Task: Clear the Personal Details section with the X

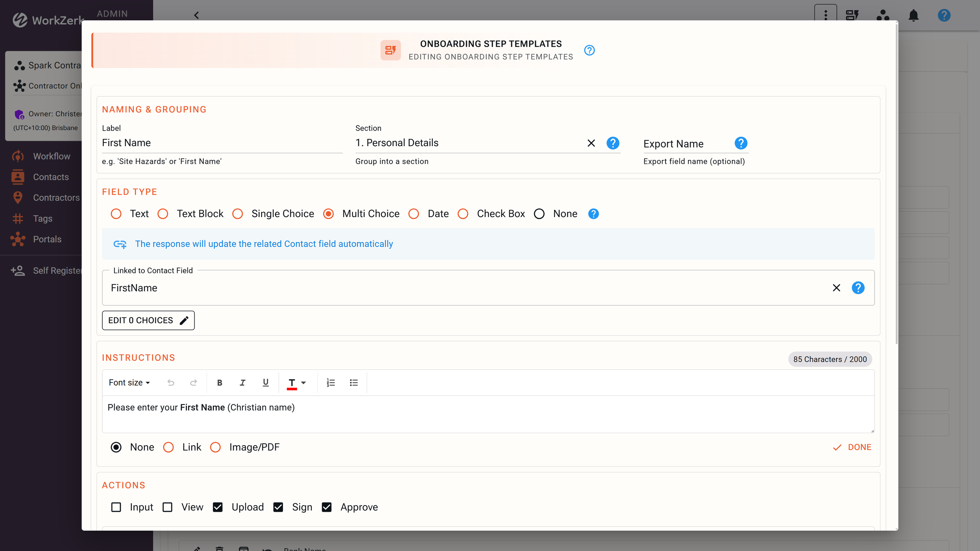Action: click(x=591, y=143)
